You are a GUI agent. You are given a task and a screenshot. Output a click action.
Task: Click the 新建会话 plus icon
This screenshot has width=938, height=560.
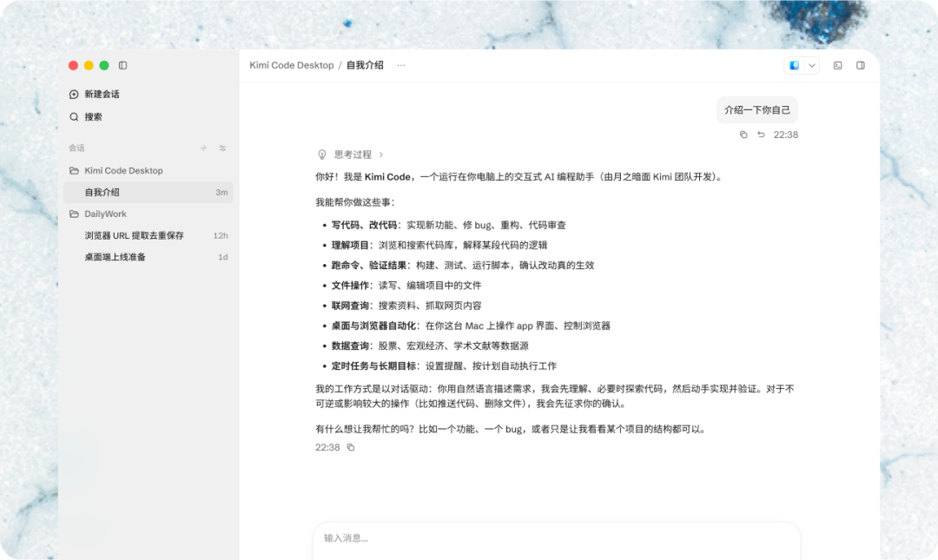[74, 94]
